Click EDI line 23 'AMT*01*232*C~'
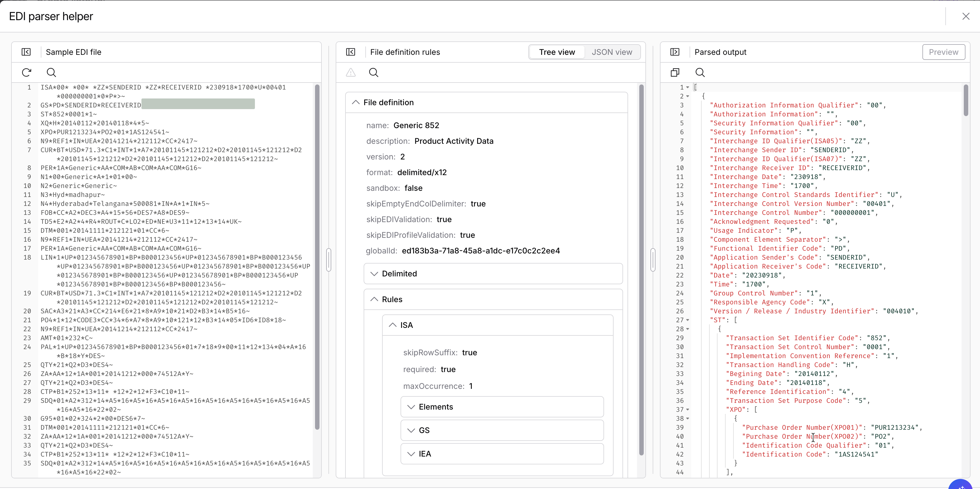 pyautogui.click(x=67, y=338)
